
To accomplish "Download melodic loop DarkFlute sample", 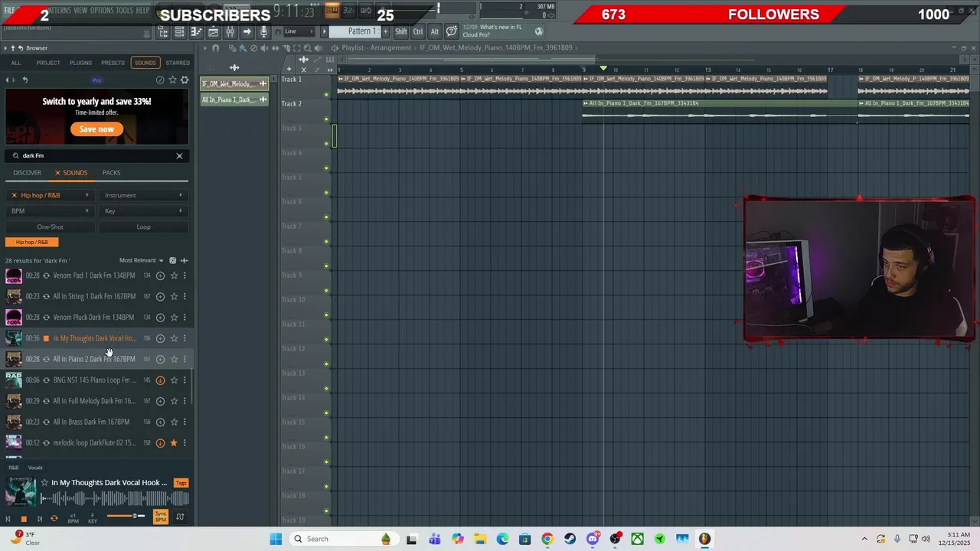I will click(x=160, y=443).
